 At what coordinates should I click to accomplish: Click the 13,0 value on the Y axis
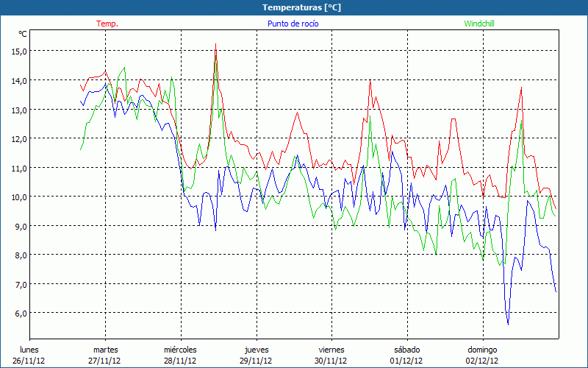click(19, 109)
